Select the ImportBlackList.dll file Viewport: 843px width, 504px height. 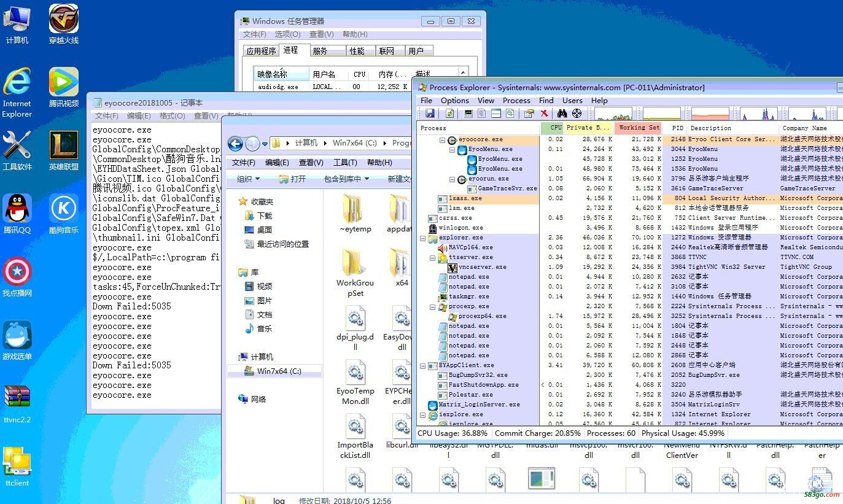coord(355,436)
